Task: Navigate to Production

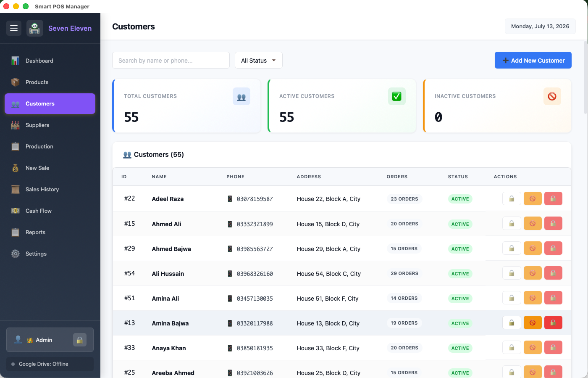Action: tap(50, 146)
